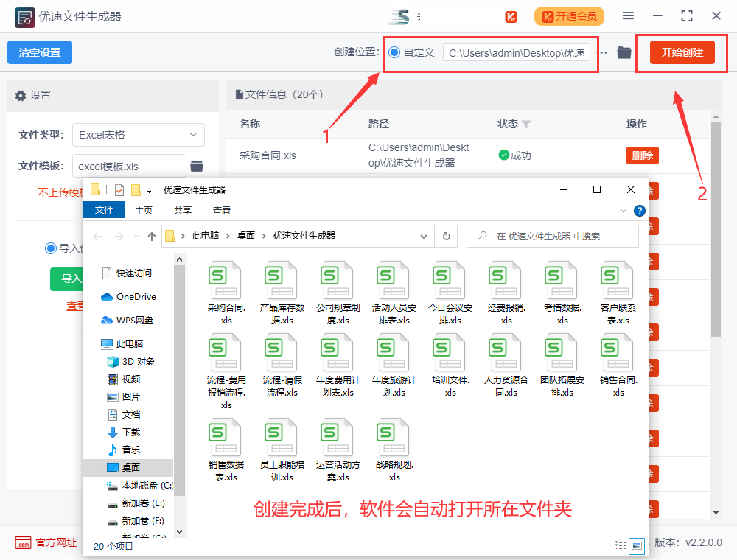Expand the Explorer ribbon chevron
The height and width of the screenshot is (560, 737).
tap(624, 211)
